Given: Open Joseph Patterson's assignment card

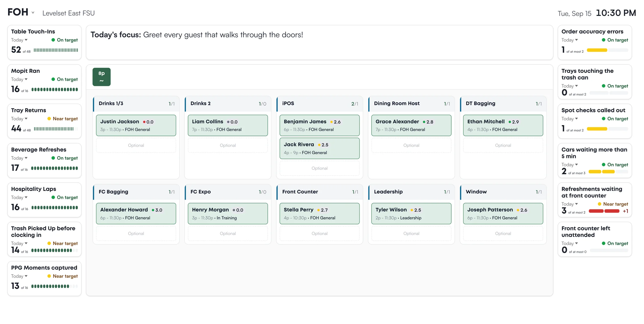Looking at the screenshot, I should coord(503,214).
